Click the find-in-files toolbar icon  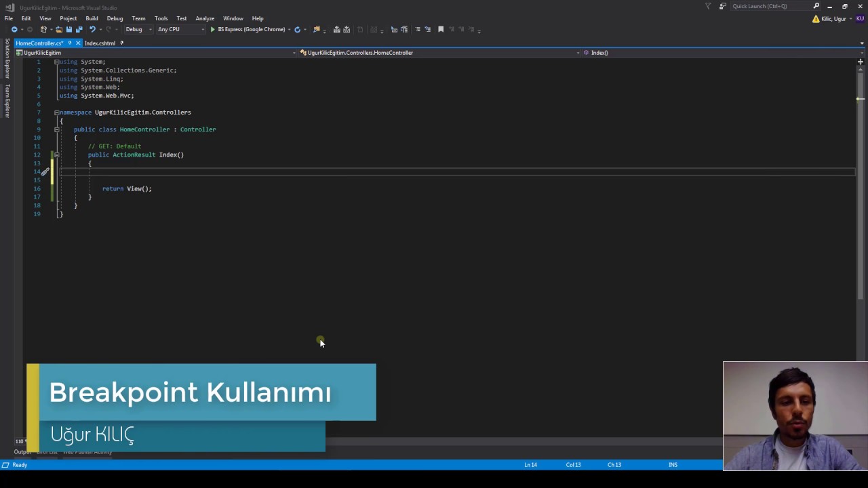(x=316, y=29)
